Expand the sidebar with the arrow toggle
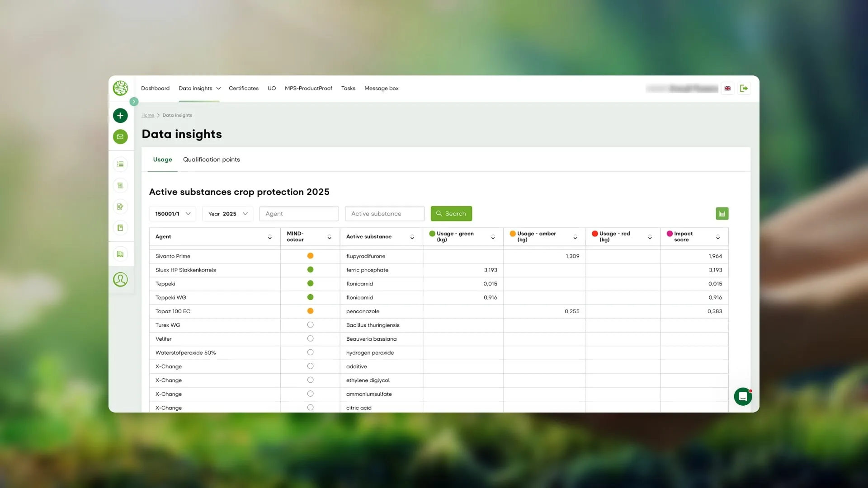Viewport: 868px width, 488px height. click(134, 102)
